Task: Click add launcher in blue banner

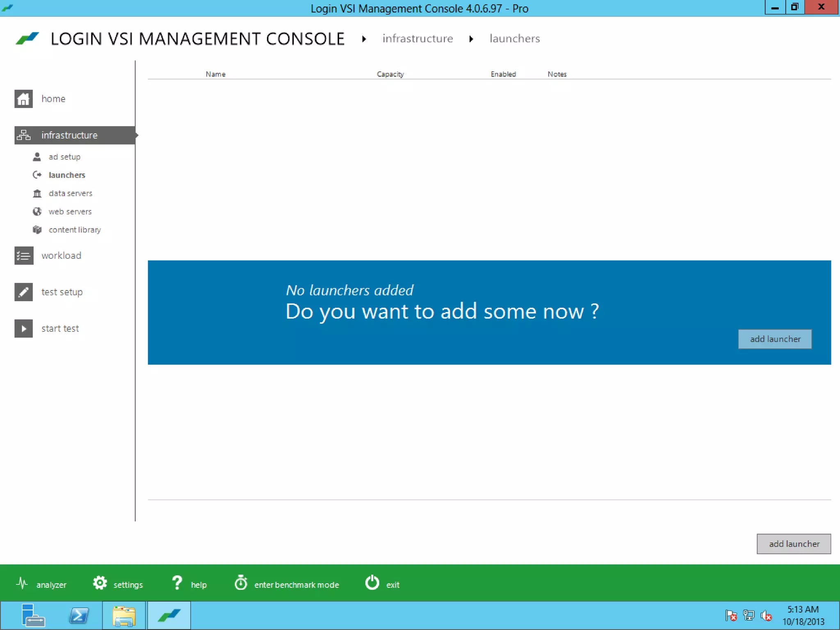Action: pos(774,339)
